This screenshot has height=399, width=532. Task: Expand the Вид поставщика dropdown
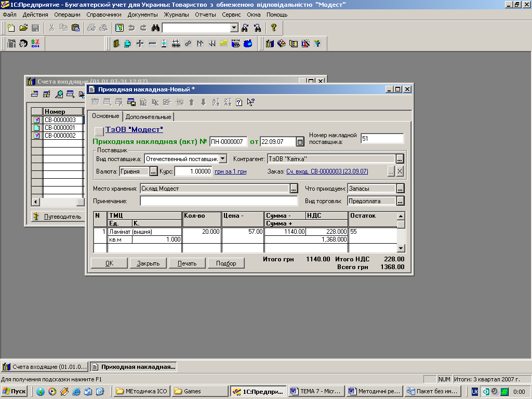(222, 159)
